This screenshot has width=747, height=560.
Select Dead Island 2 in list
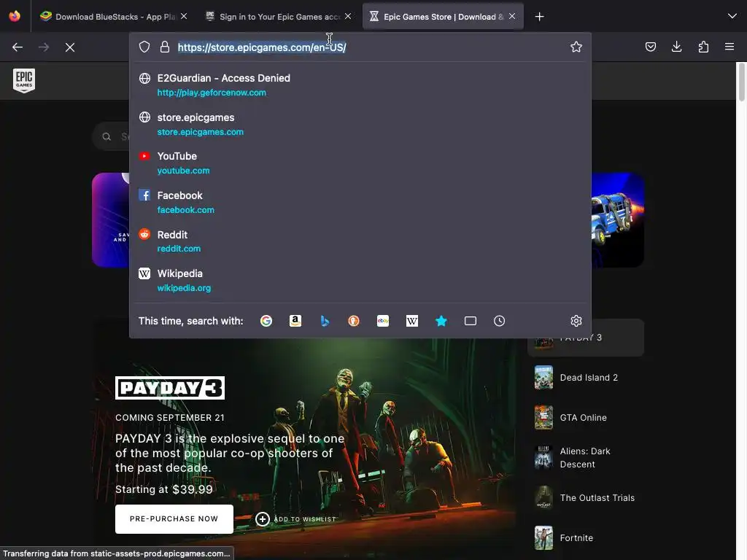(x=586, y=377)
